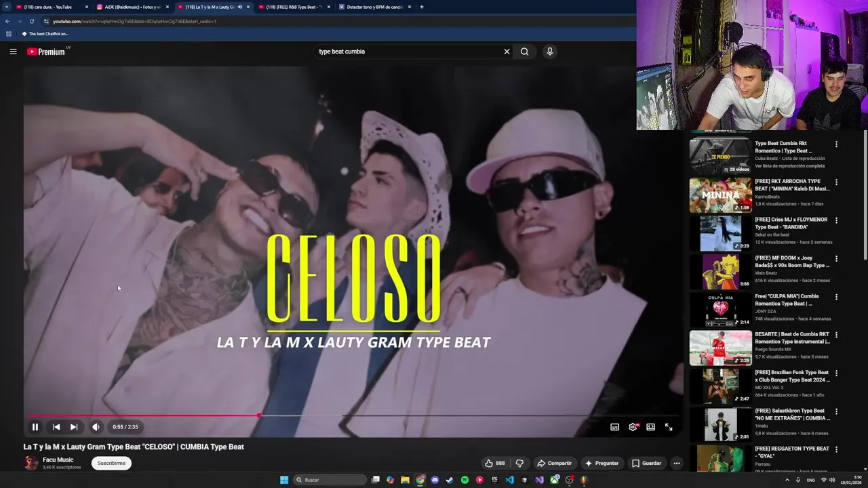Image resolution: width=868 pixels, height=488 pixels.
Task: Like the video with 888 likes
Action: point(494,464)
